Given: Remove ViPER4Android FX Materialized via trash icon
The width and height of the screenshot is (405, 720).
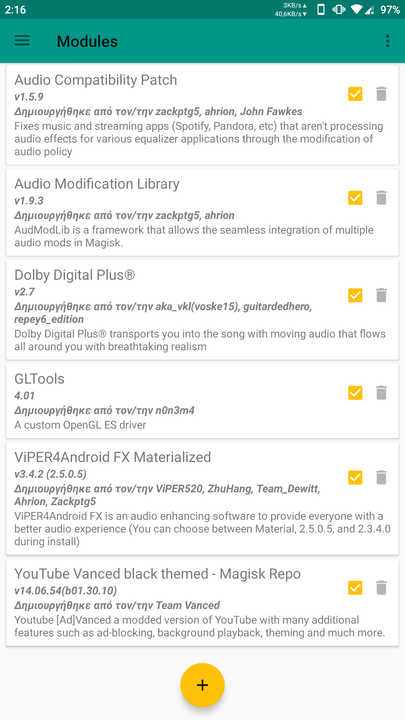Looking at the screenshot, I should point(381,478).
